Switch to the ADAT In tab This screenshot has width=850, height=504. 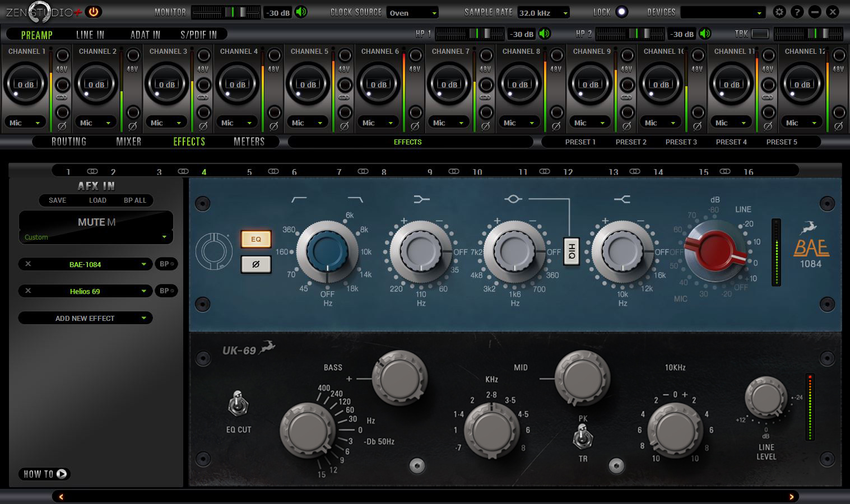(x=145, y=35)
